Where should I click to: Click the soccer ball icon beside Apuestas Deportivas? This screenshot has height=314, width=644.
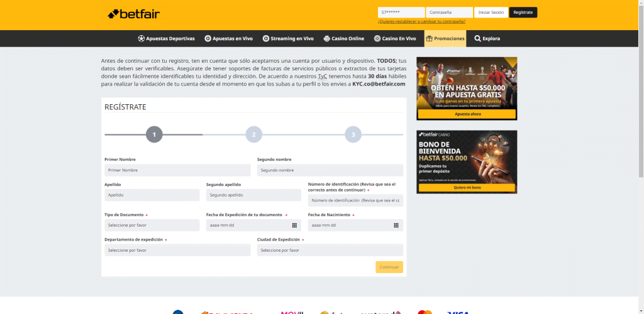(x=142, y=38)
